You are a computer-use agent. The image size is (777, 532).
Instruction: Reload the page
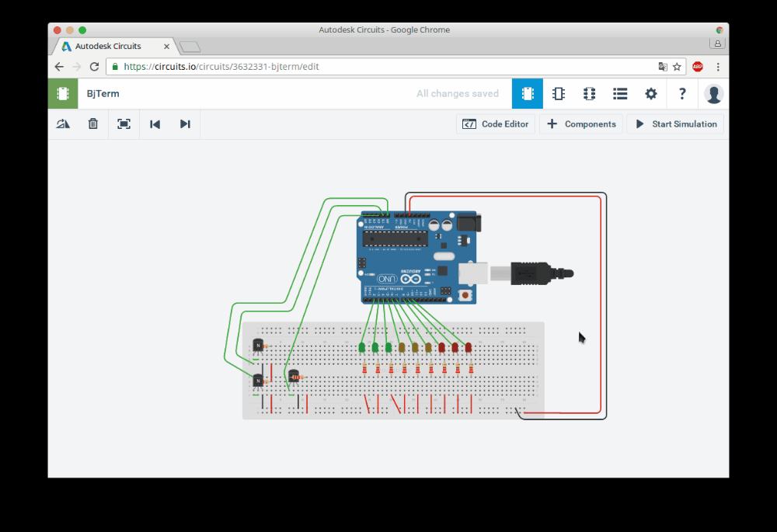(94, 66)
